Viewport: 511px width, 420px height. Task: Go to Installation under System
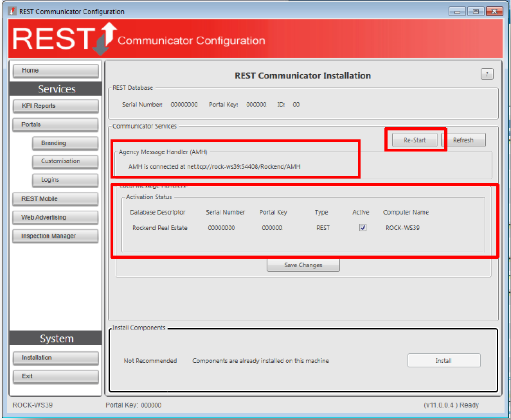[56, 358]
